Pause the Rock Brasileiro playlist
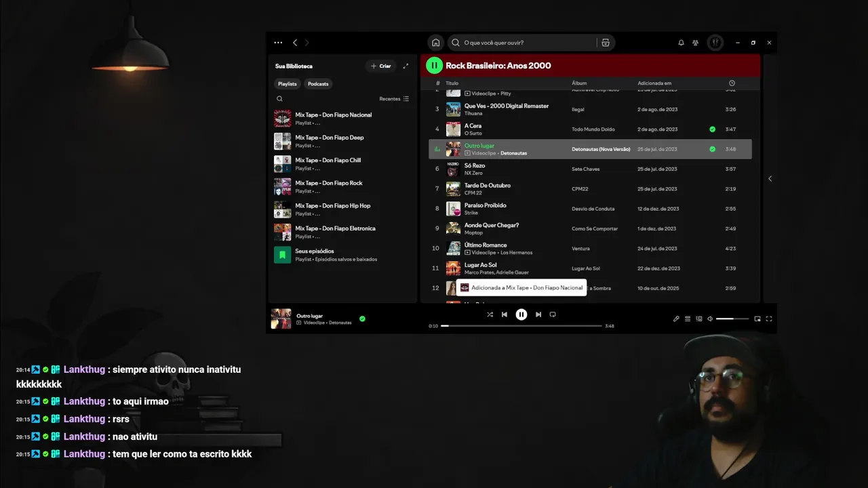 click(x=434, y=66)
